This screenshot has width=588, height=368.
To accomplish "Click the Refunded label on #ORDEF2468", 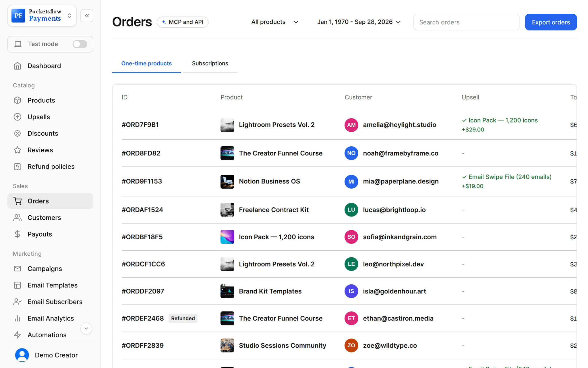I will [183, 318].
